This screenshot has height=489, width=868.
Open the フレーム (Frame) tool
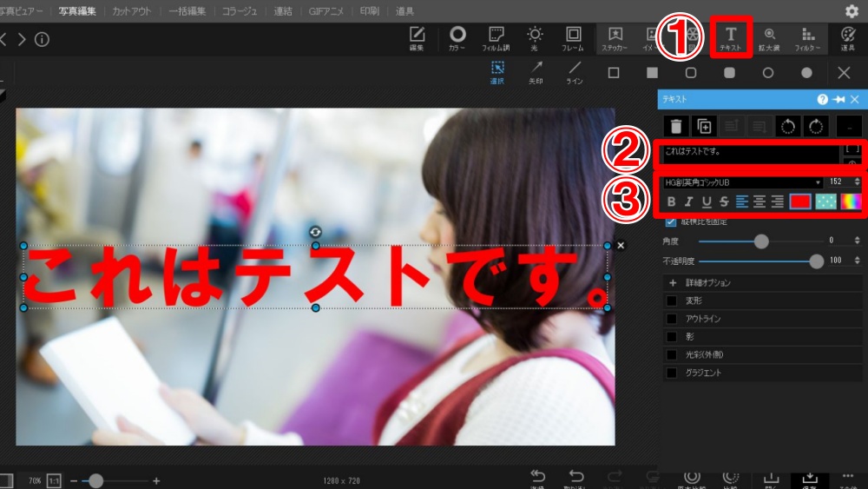tap(573, 38)
